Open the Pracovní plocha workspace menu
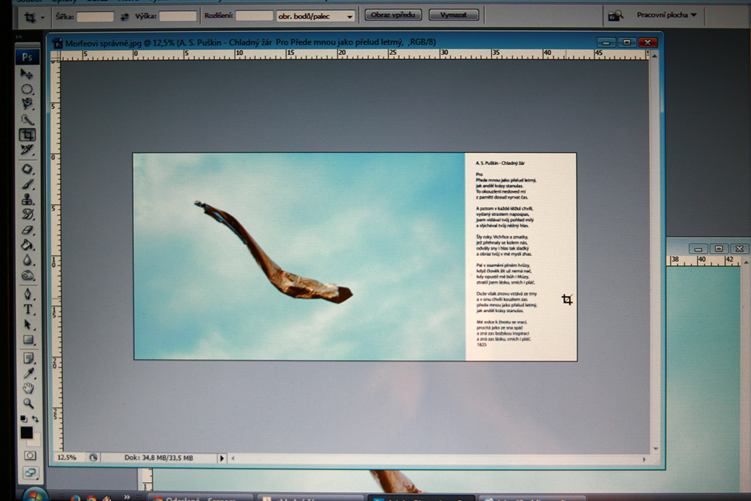The width and height of the screenshot is (751, 501). tap(666, 15)
